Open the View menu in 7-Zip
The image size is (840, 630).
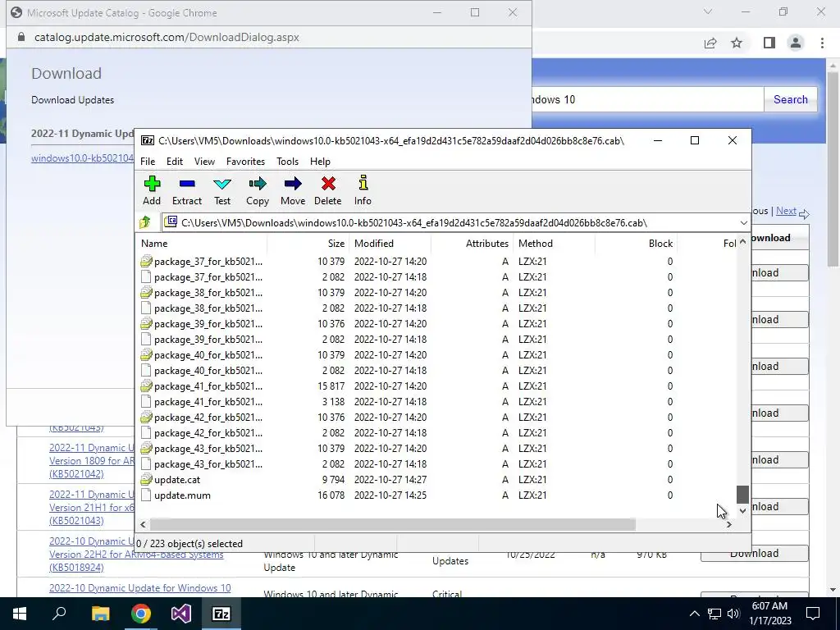pyautogui.click(x=204, y=162)
